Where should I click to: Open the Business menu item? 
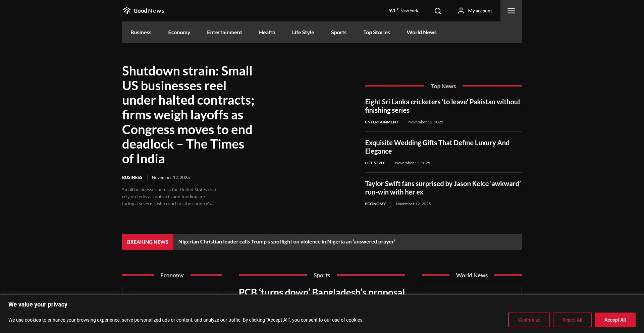click(141, 32)
